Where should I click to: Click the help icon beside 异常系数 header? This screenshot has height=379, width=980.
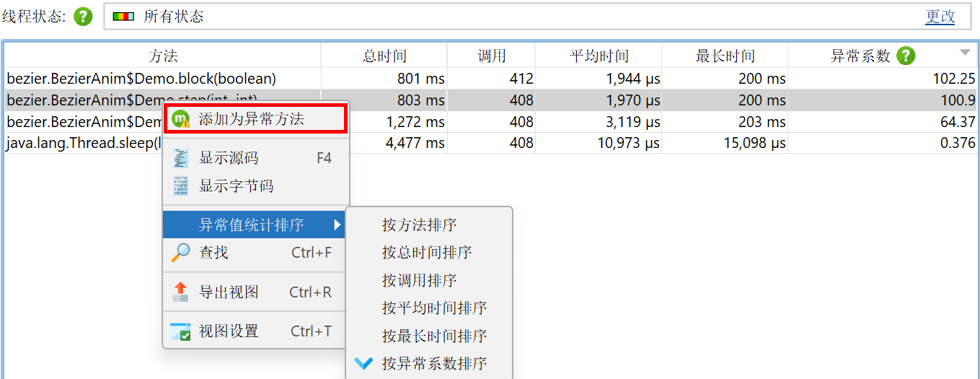pyautogui.click(x=906, y=56)
